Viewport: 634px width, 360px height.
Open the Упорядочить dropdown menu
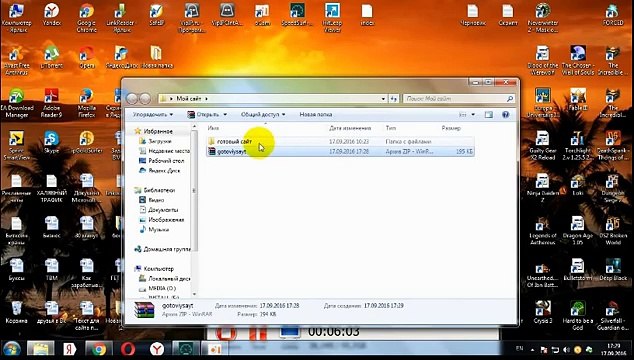[x=153, y=114]
